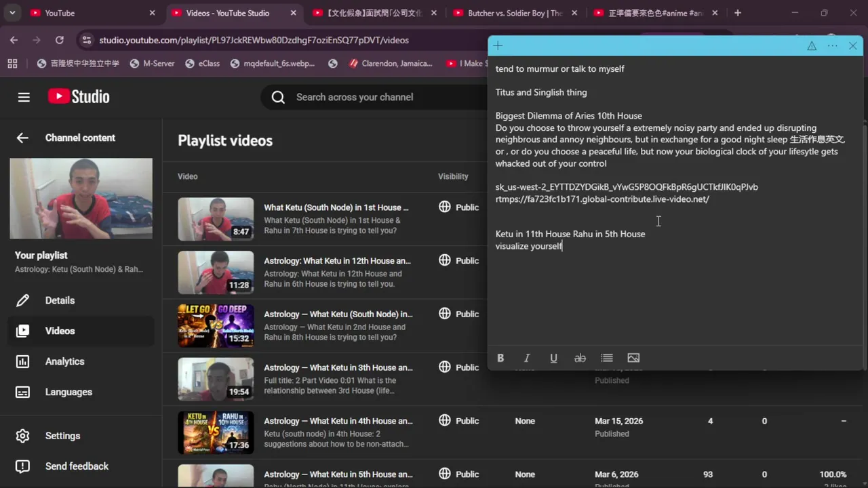This screenshot has height=488, width=868.
Task: Toggle italic in the sticky note
Action: coord(527,358)
